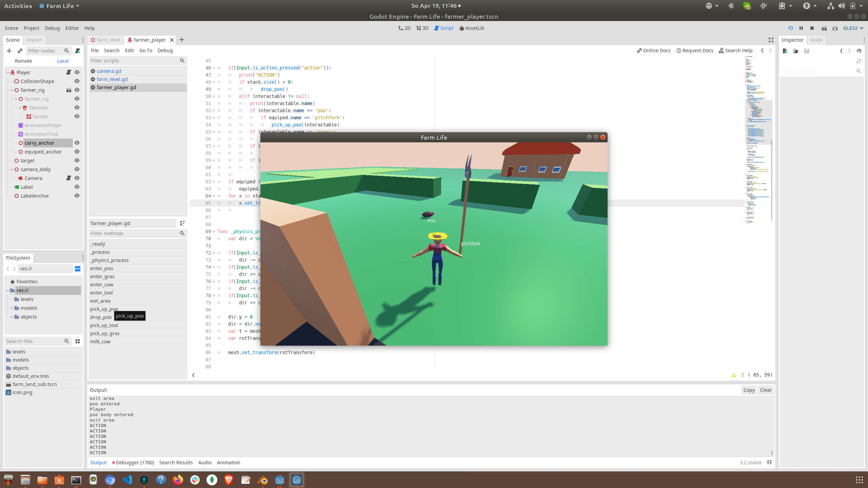Viewport: 868px width, 488px height.
Task: Toggle visibility of the Label node
Action: (x=77, y=187)
